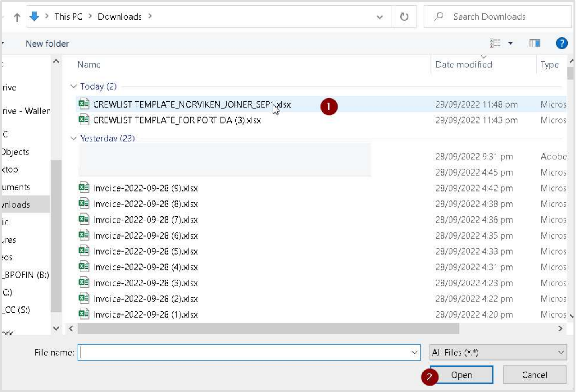
Task: Open the Help question mark icon
Action: coord(561,43)
